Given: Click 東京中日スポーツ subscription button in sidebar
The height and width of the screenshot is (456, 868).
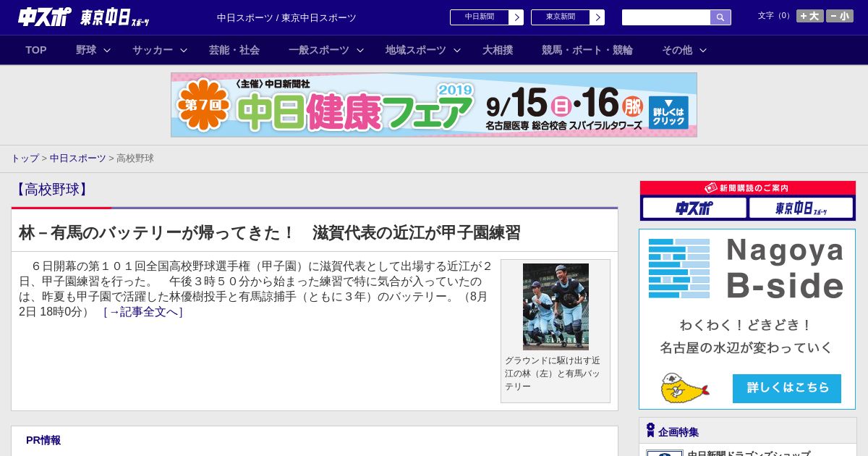Looking at the screenshot, I should pos(801,208).
